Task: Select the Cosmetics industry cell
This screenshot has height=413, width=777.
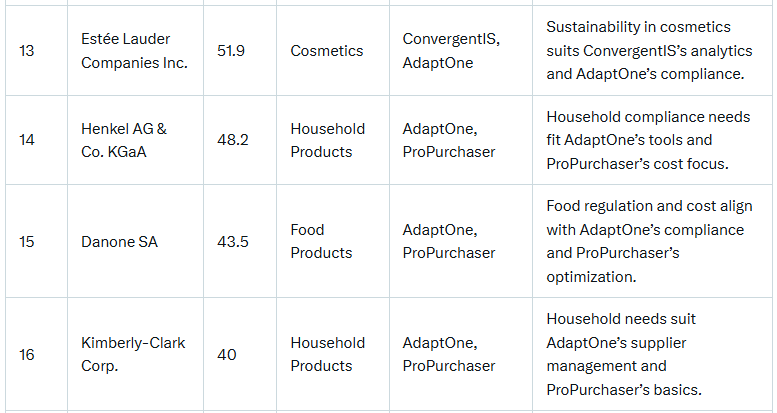Action: click(x=328, y=50)
